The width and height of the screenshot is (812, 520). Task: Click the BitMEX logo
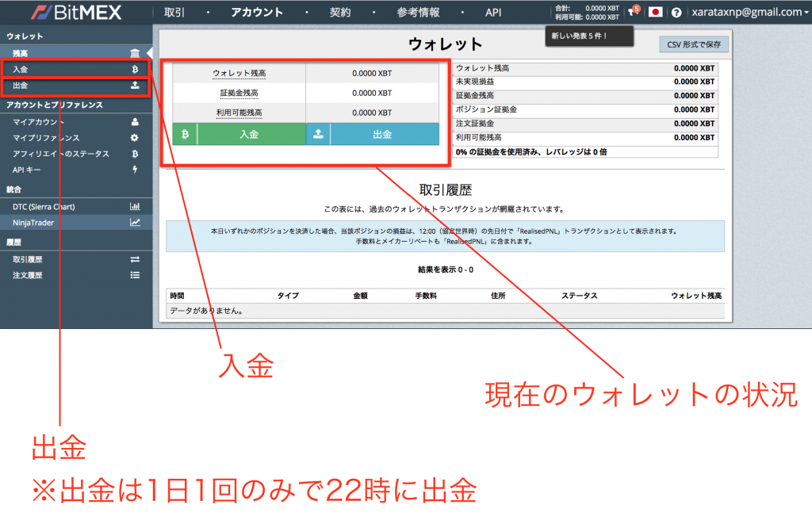tap(77, 13)
